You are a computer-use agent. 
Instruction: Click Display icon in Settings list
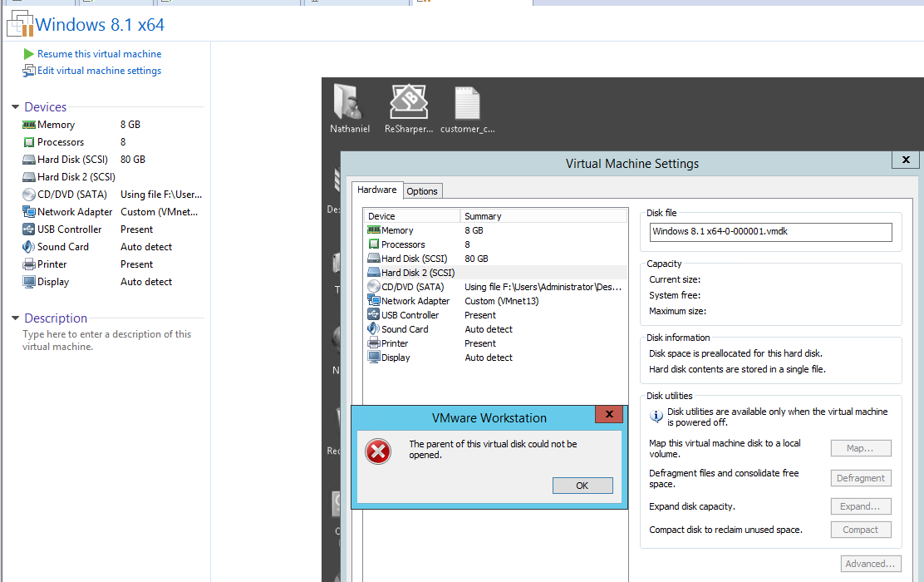[374, 358]
